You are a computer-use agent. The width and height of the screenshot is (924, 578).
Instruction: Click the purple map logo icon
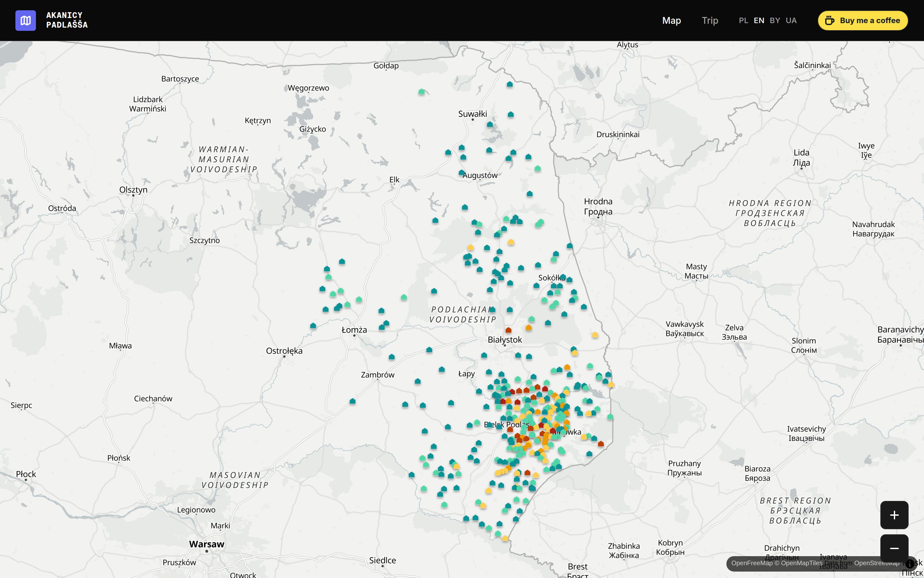26,20
